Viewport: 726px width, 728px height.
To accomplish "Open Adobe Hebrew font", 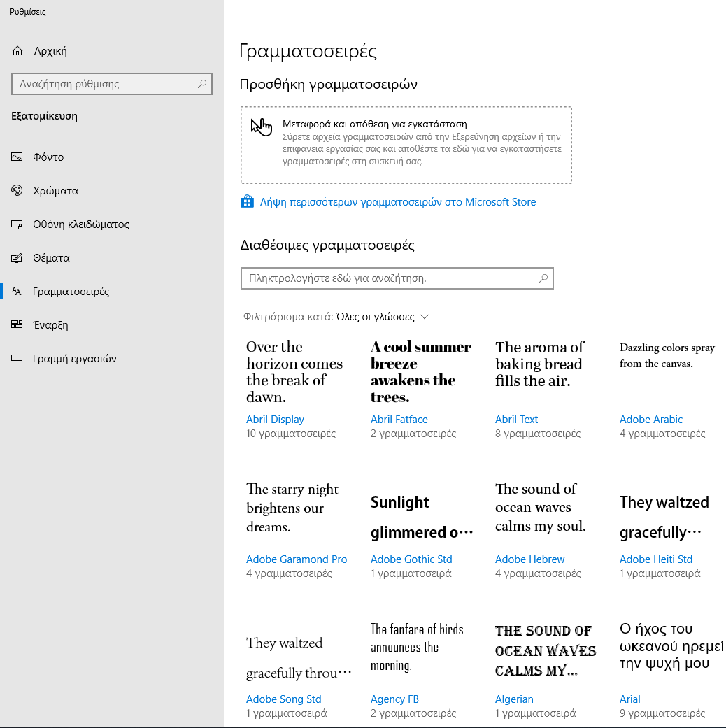I will click(529, 559).
